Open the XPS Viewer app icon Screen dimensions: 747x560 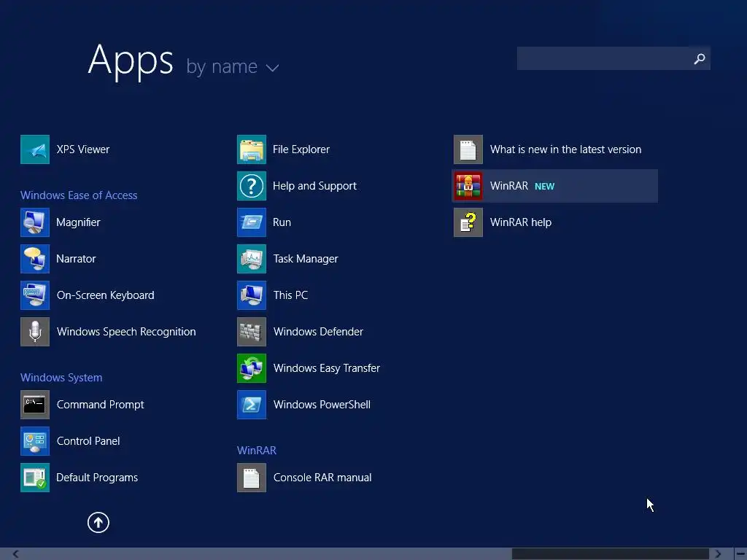click(x=35, y=149)
